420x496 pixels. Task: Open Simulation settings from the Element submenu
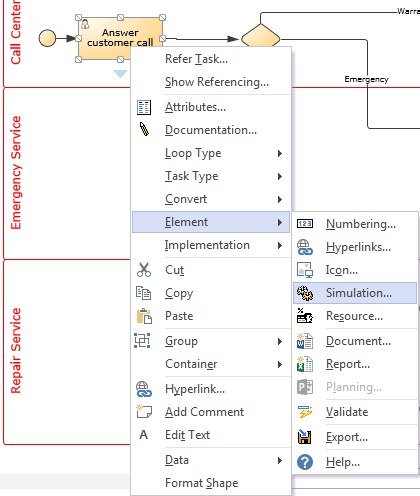click(355, 293)
